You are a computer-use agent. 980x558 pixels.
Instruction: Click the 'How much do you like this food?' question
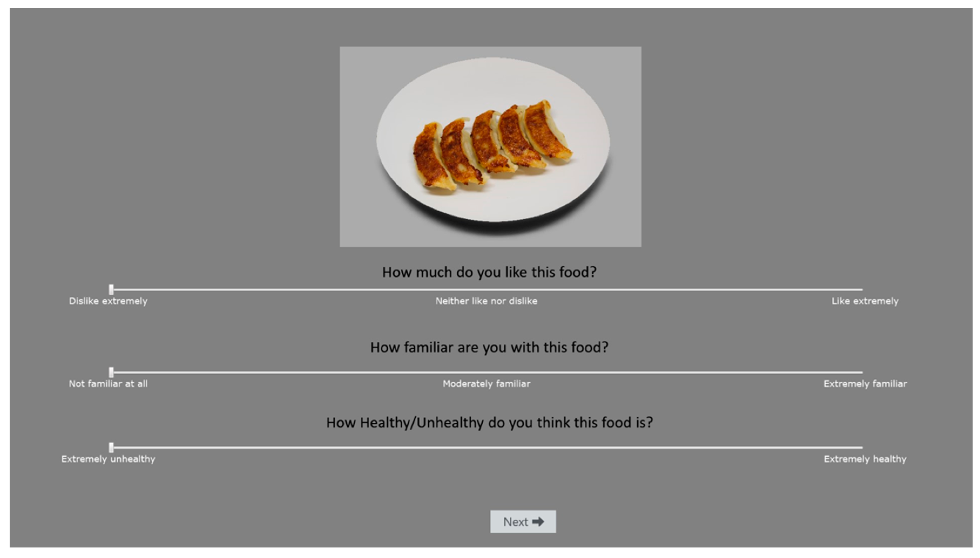coord(489,272)
